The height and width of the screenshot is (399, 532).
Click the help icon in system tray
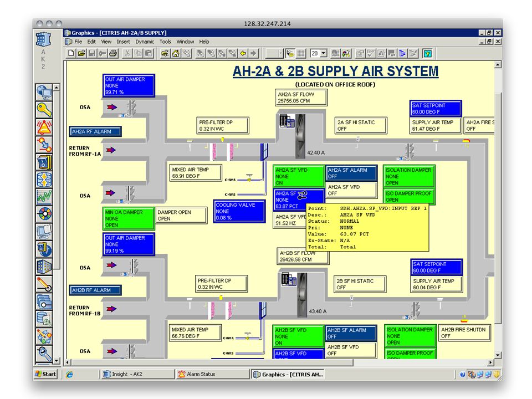coord(462,375)
